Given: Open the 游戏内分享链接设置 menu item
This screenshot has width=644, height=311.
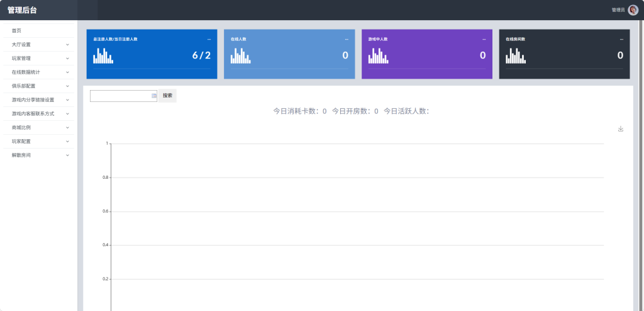Looking at the screenshot, I should (x=38, y=100).
